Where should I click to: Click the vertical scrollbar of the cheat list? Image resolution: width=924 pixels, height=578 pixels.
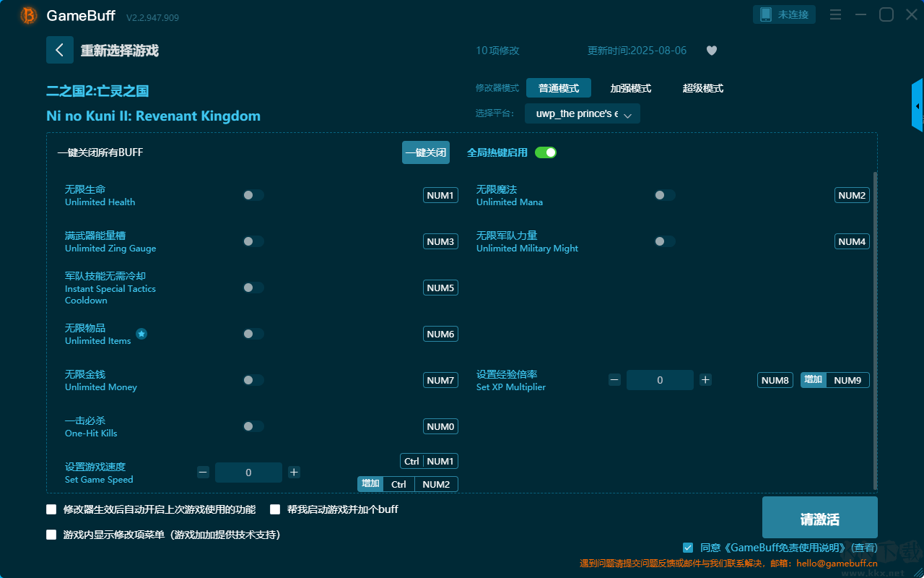(x=876, y=331)
